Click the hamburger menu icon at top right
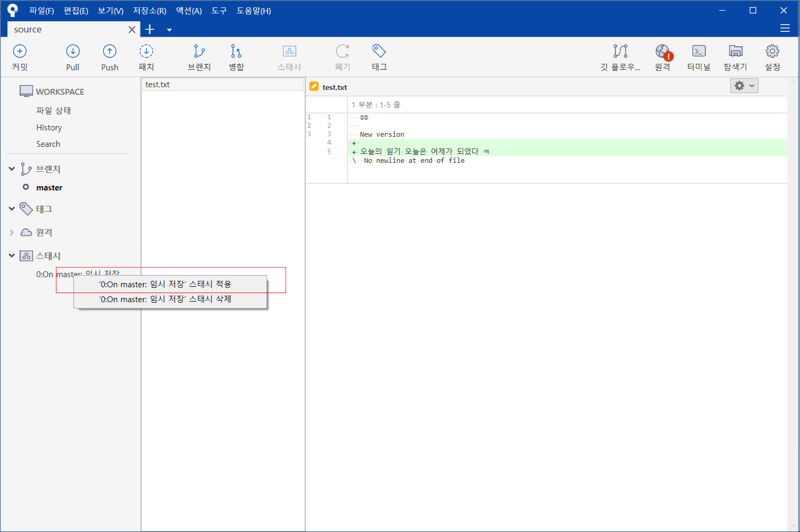800x532 pixels. (x=785, y=29)
